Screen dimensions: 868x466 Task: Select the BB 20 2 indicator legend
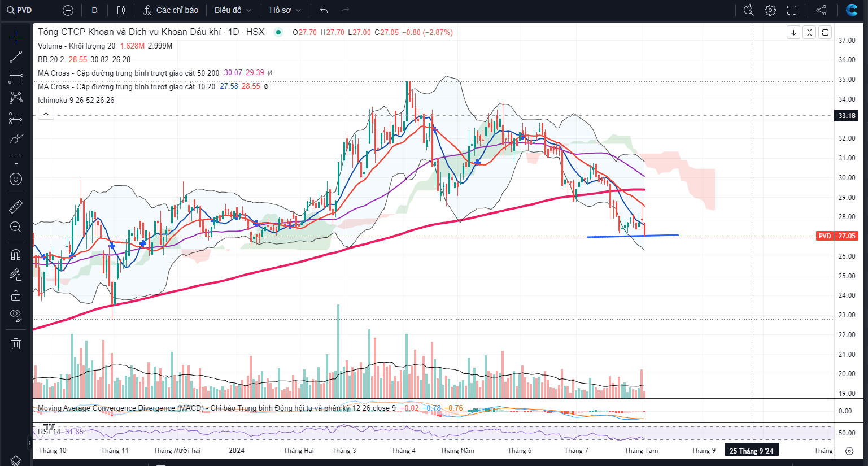point(51,59)
